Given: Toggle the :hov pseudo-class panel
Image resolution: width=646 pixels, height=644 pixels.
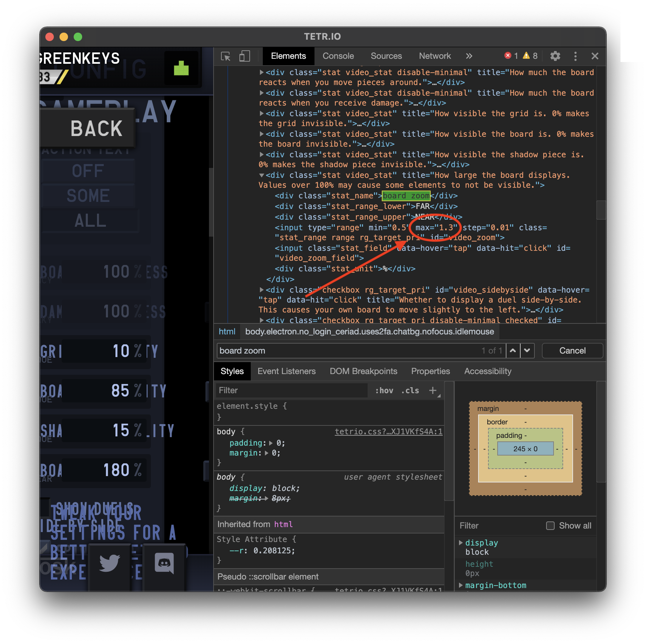Looking at the screenshot, I should coord(384,390).
